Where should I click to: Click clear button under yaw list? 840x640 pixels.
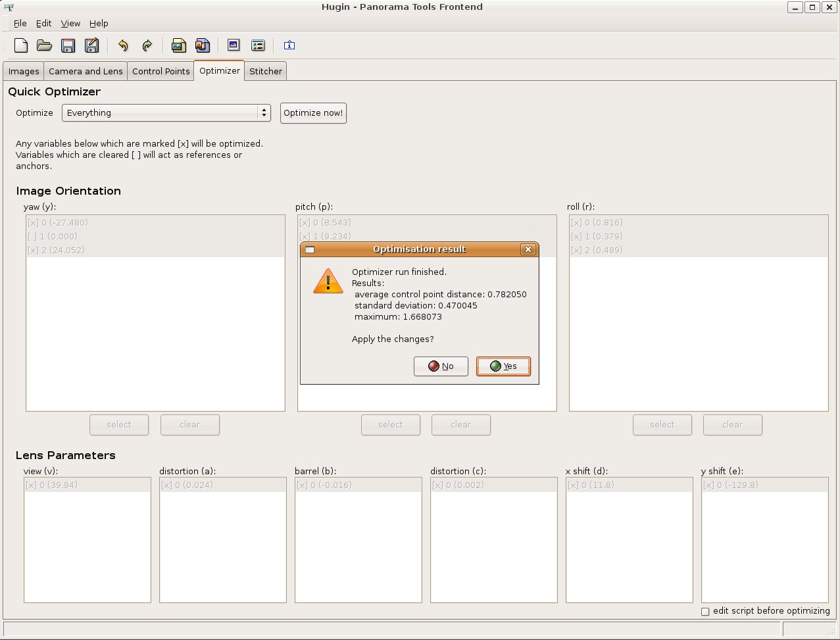190,425
